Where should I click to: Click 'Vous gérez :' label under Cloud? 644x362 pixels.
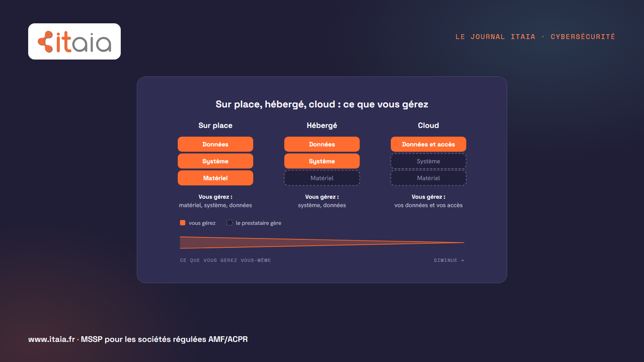click(x=429, y=197)
